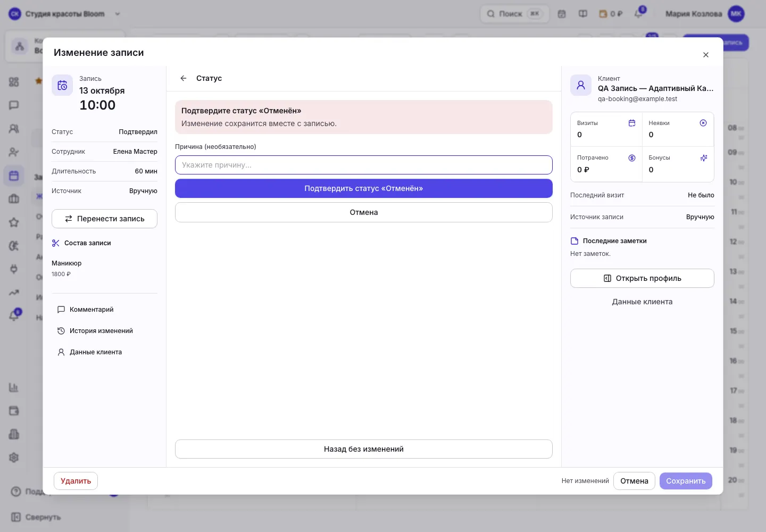Click the Маникюр service row
This screenshot has width=766, height=532.
point(104,268)
